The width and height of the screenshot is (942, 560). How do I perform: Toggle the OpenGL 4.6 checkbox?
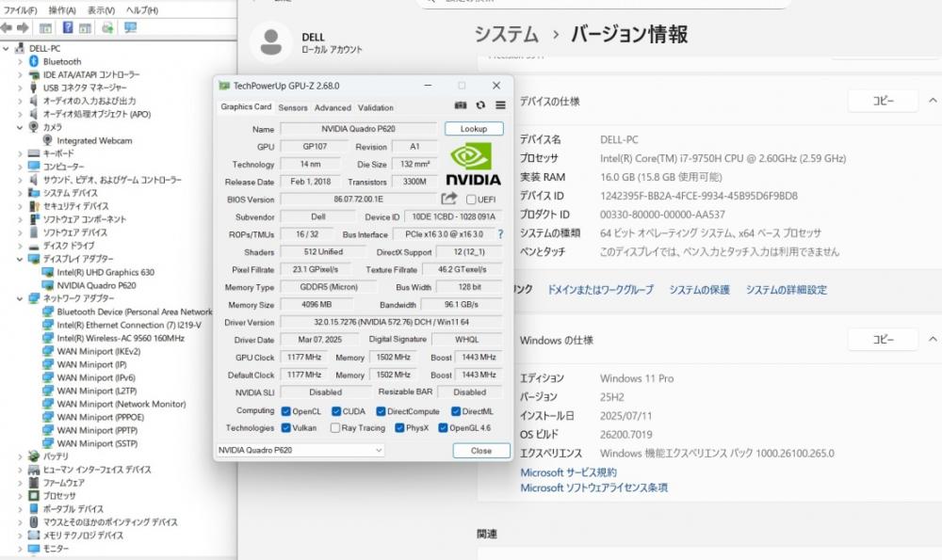444,428
